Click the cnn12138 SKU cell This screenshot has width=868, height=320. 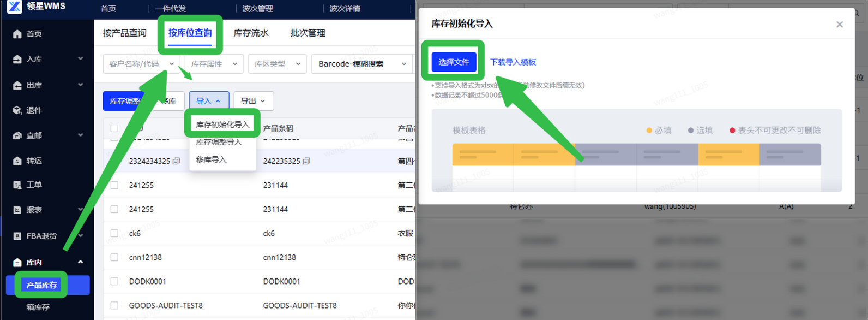[x=146, y=257]
